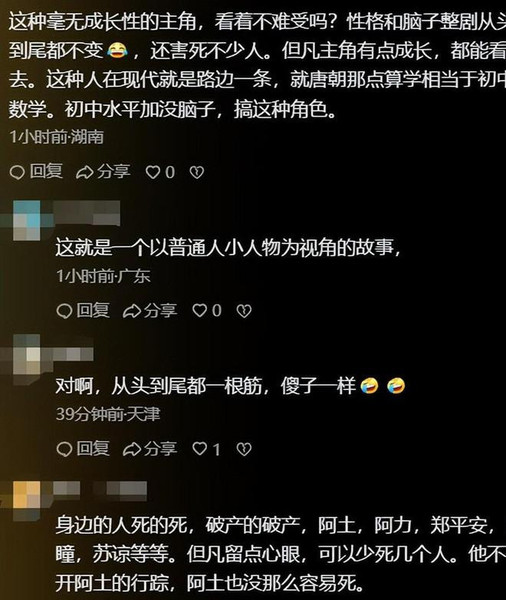Dislike the Hunan comment with broken heart
Viewport: 506px width, 600px height.
197,173
